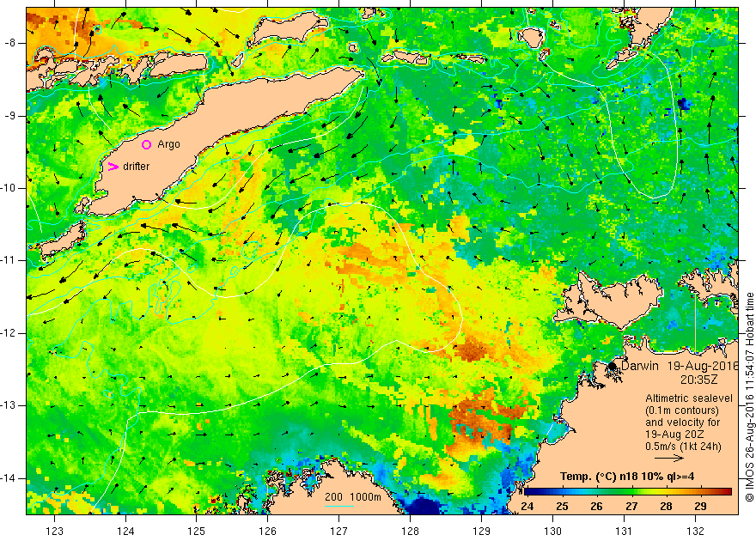The width and height of the screenshot is (756, 541).
Task: Click longitude axis label '129'
Action: coord(482,532)
